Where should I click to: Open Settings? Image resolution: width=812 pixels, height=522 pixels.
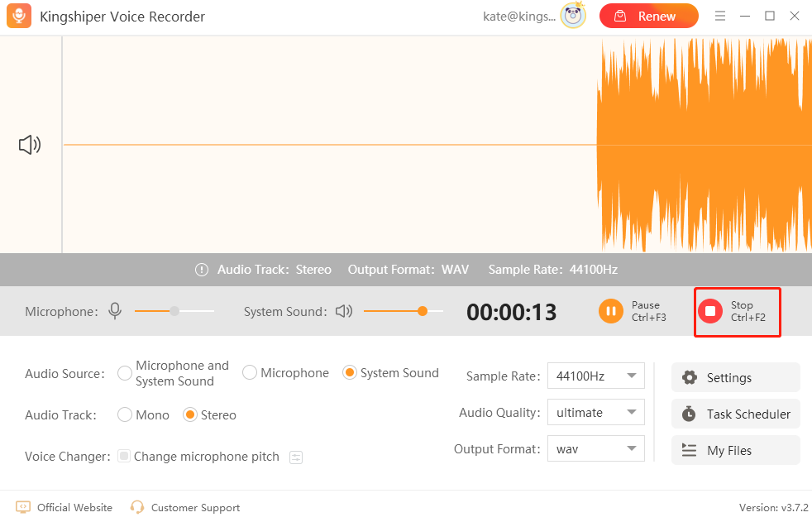(x=736, y=377)
